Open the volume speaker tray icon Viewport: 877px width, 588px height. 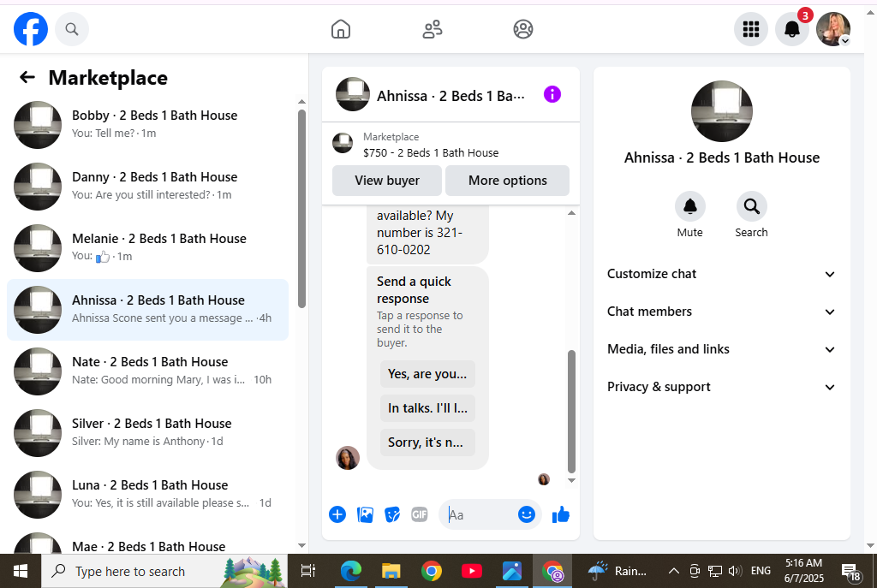click(x=735, y=571)
